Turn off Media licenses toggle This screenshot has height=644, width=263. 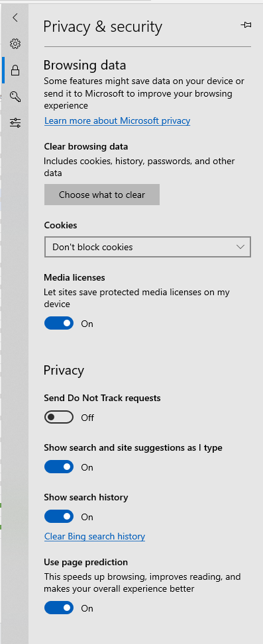[x=59, y=323]
